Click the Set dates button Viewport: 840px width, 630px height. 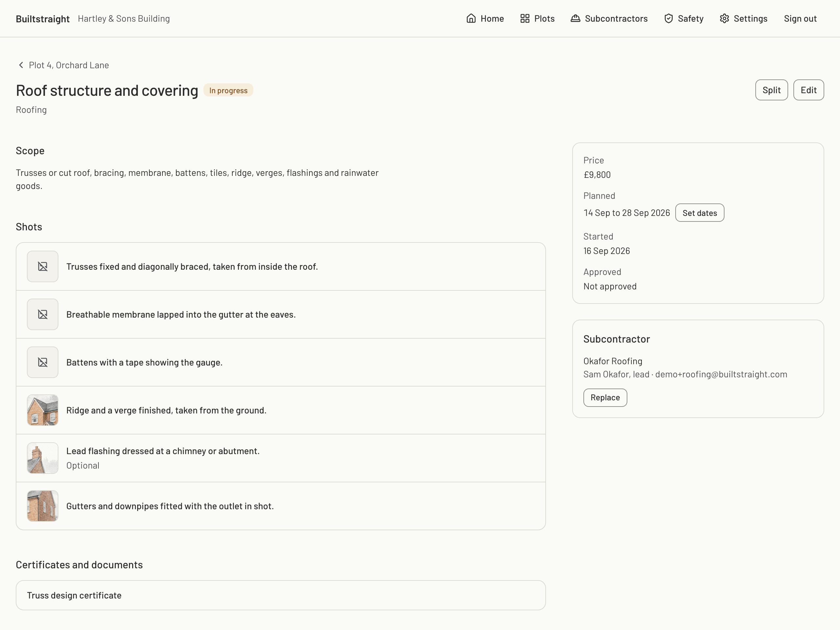tap(700, 213)
